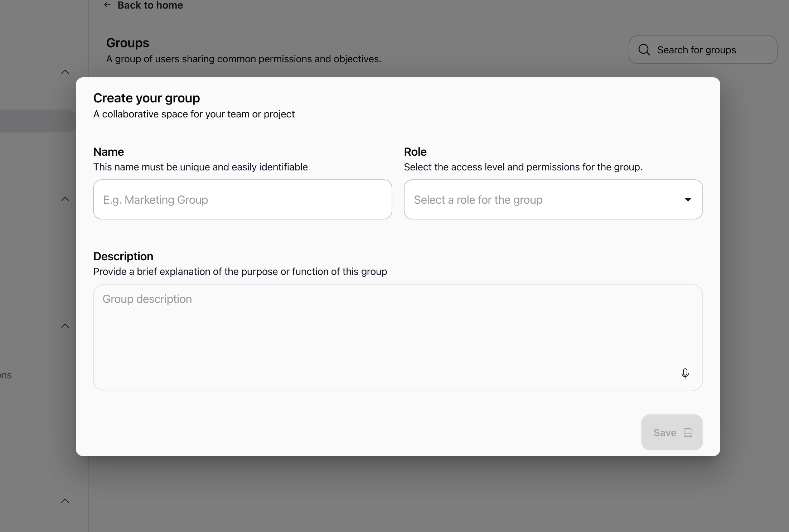Image resolution: width=789 pixels, height=532 pixels.
Task: Click the group Name input field
Action: 242,199
